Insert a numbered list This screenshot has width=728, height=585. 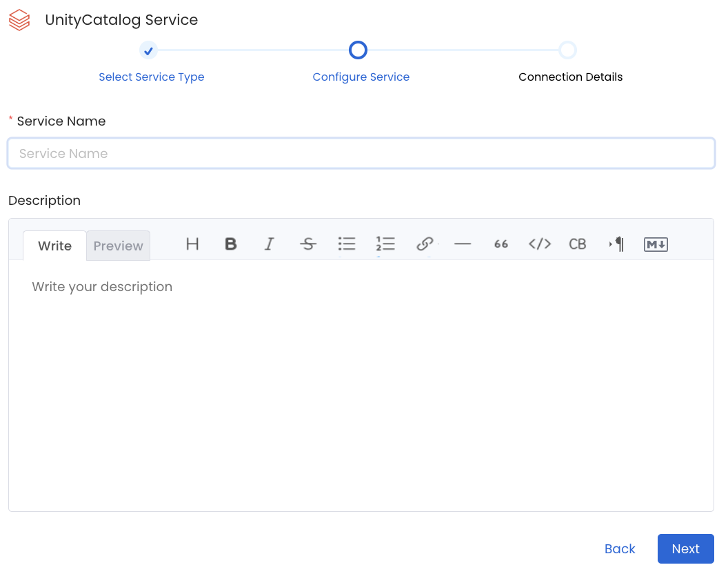[385, 244]
